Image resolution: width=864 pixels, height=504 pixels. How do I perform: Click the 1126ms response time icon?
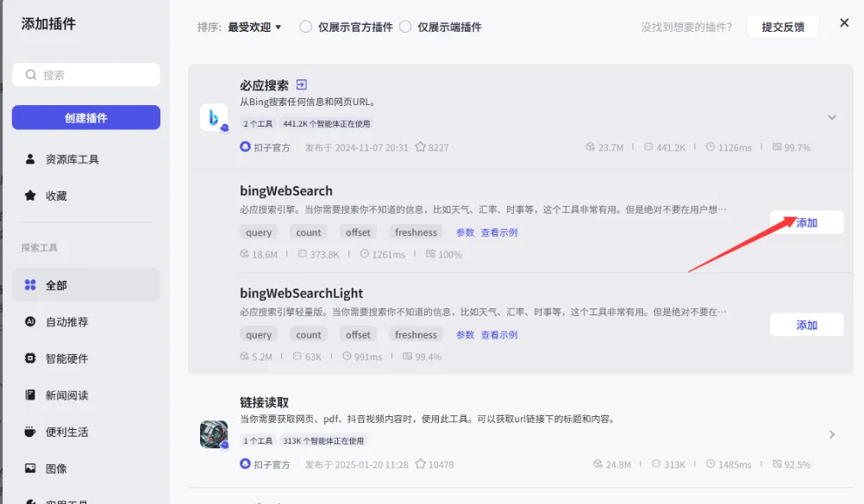[711, 146]
